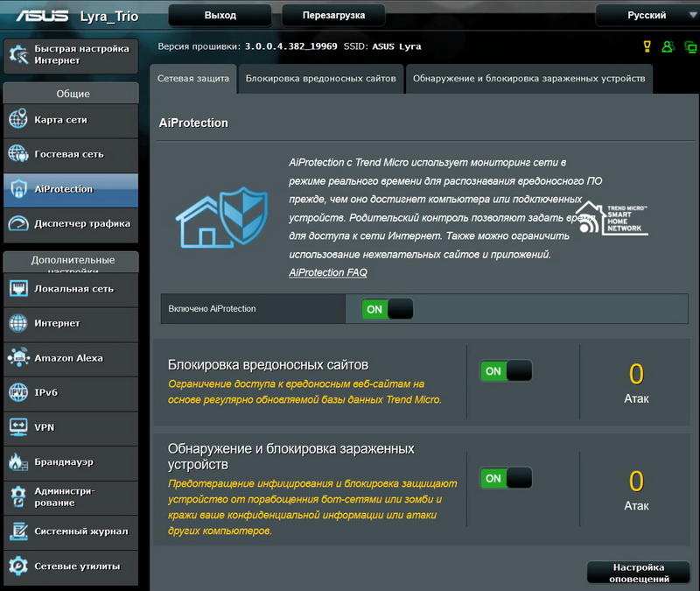700x591 pixels.
Task: Click the Настройка оповещений button
Action: tap(638, 573)
